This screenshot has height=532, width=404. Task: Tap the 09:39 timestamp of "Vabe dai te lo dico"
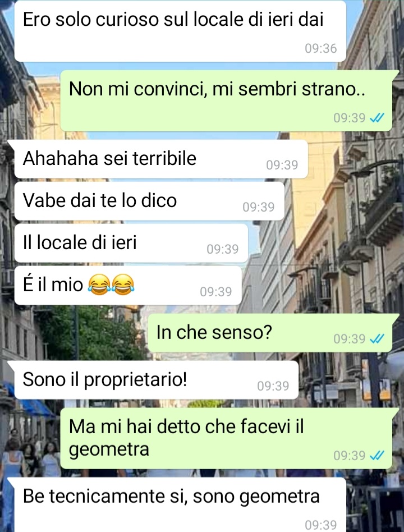click(259, 207)
